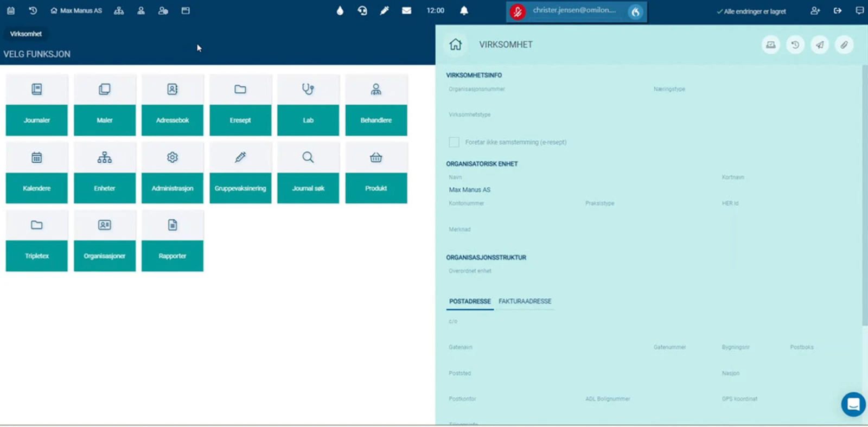
Task: Click the Kortnavn field
Action: click(x=786, y=184)
